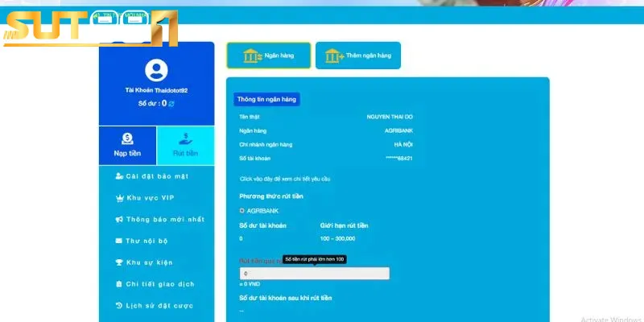Open the Ngân hàng bank section

[x=268, y=56]
